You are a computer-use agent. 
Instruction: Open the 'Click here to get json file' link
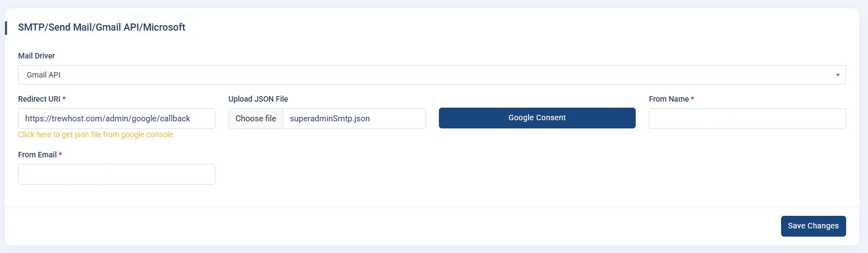click(96, 134)
